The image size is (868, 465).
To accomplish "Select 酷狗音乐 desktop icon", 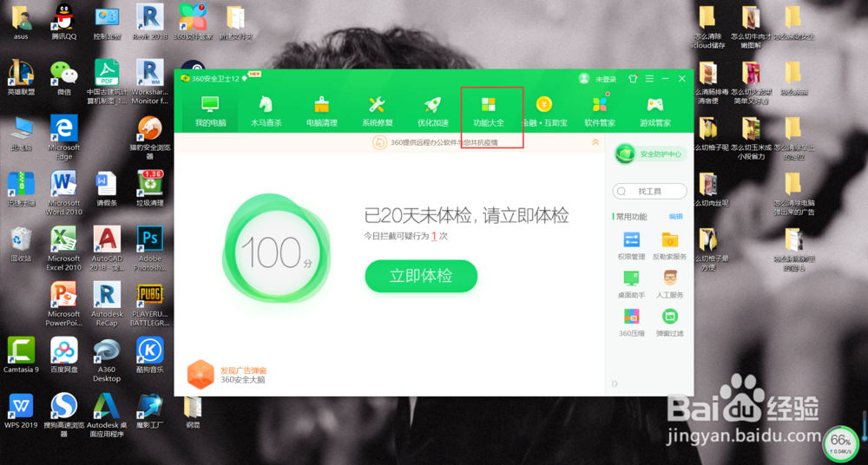I will tap(150, 355).
